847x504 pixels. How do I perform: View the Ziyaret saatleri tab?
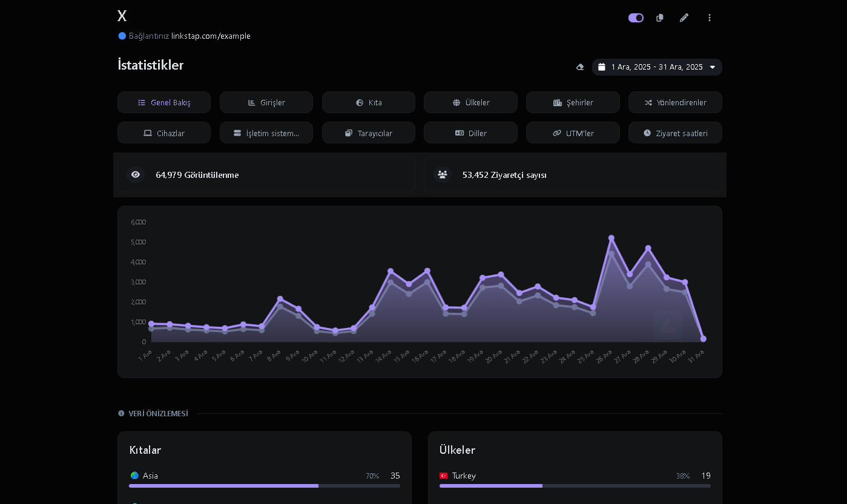675,133
